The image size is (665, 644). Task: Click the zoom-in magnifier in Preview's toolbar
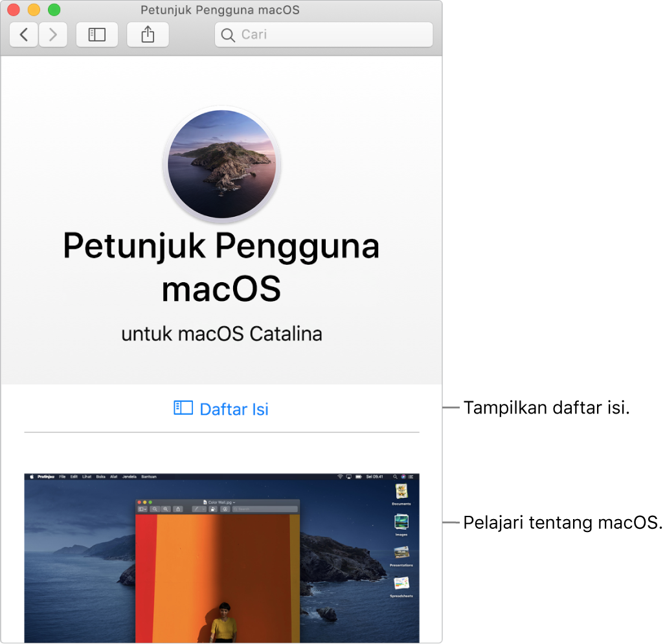point(164,509)
